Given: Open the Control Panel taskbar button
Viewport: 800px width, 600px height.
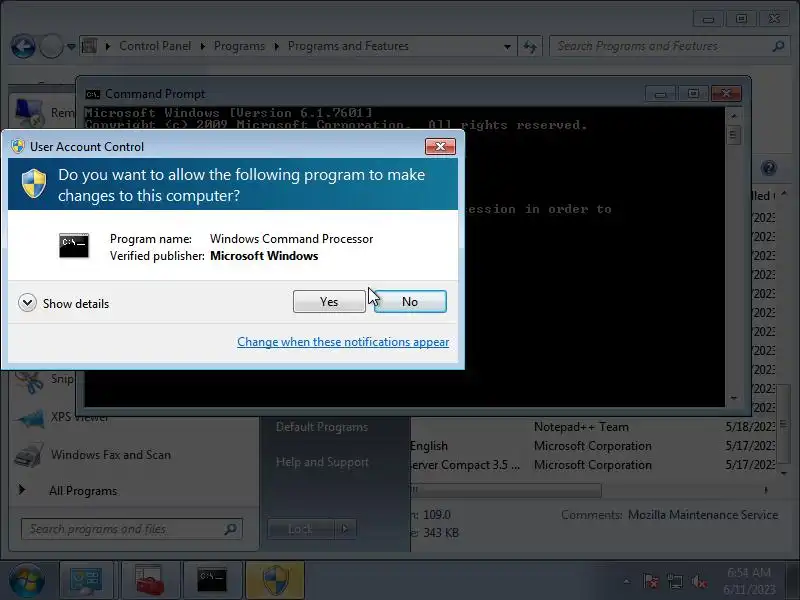Looking at the screenshot, I should pos(86,580).
